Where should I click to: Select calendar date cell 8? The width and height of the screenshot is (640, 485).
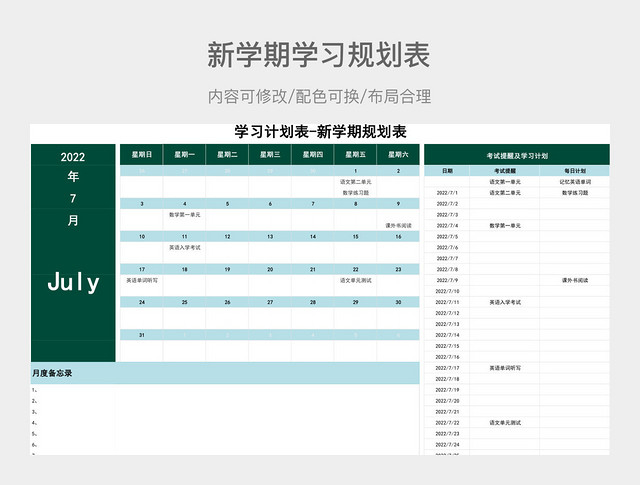click(355, 204)
